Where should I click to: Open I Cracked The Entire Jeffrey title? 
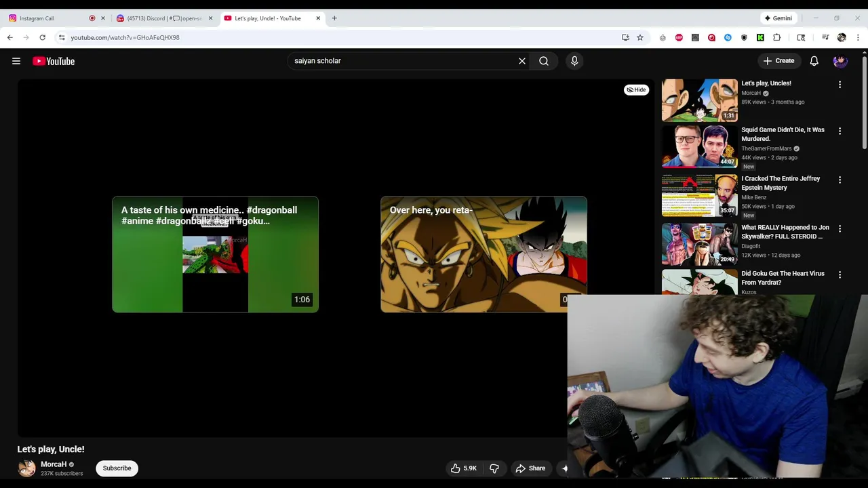(781, 183)
